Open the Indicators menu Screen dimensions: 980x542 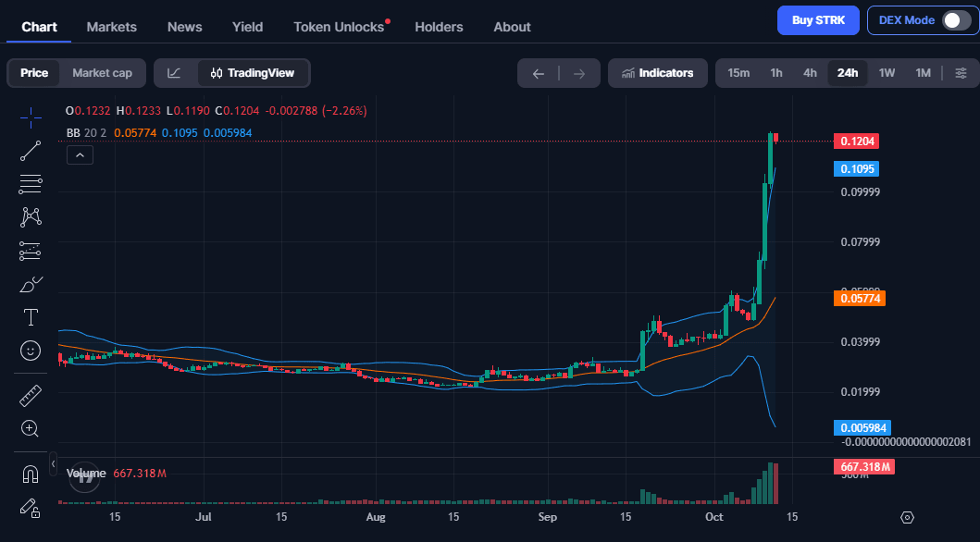(x=658, y=73)
